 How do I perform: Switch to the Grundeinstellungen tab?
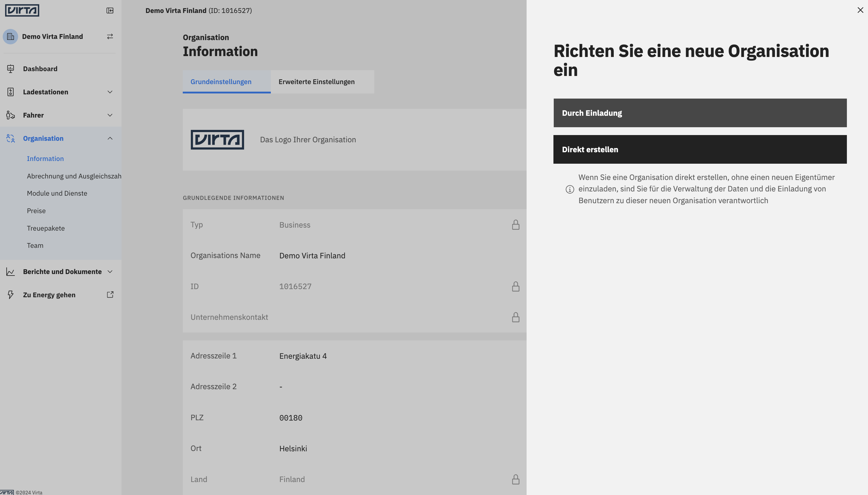click(x=227, y=82)
